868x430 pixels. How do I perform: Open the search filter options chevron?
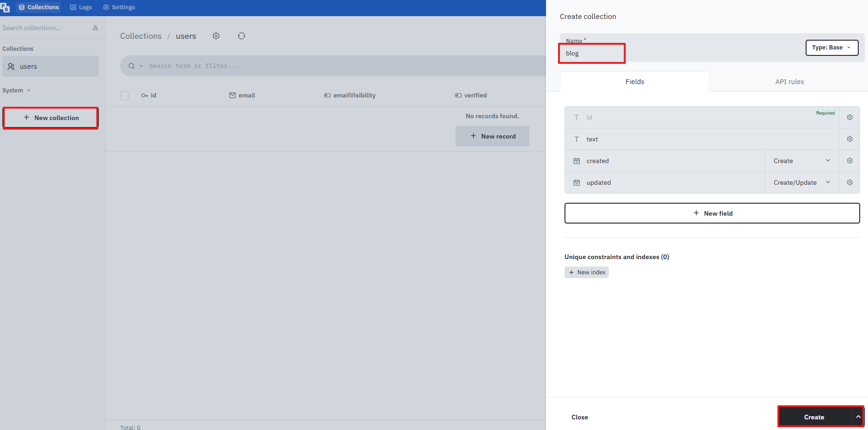click(x=141, y=66)
